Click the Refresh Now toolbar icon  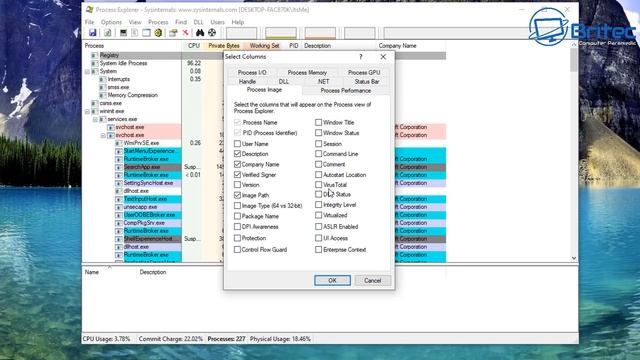tap(108, 33)
